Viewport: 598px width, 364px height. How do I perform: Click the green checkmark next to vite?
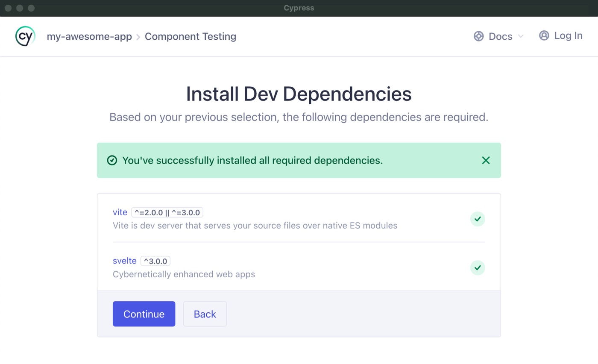(478, 219)
